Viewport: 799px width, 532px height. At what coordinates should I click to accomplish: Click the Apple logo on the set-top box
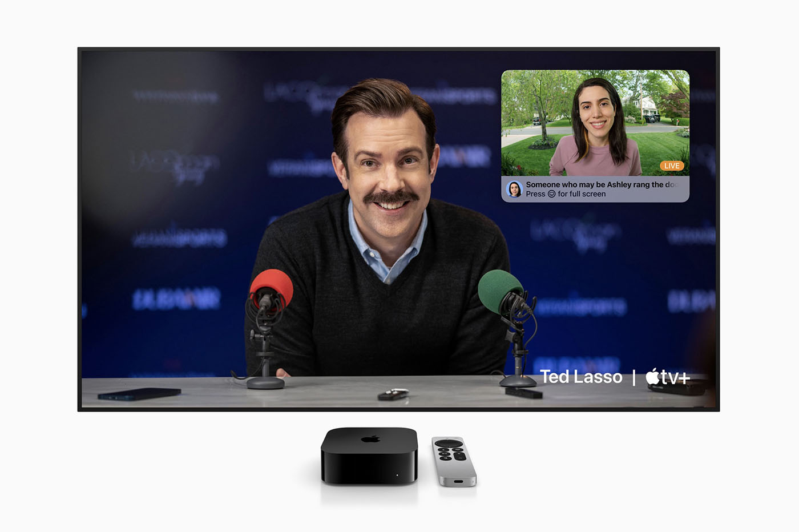(370, 439)
